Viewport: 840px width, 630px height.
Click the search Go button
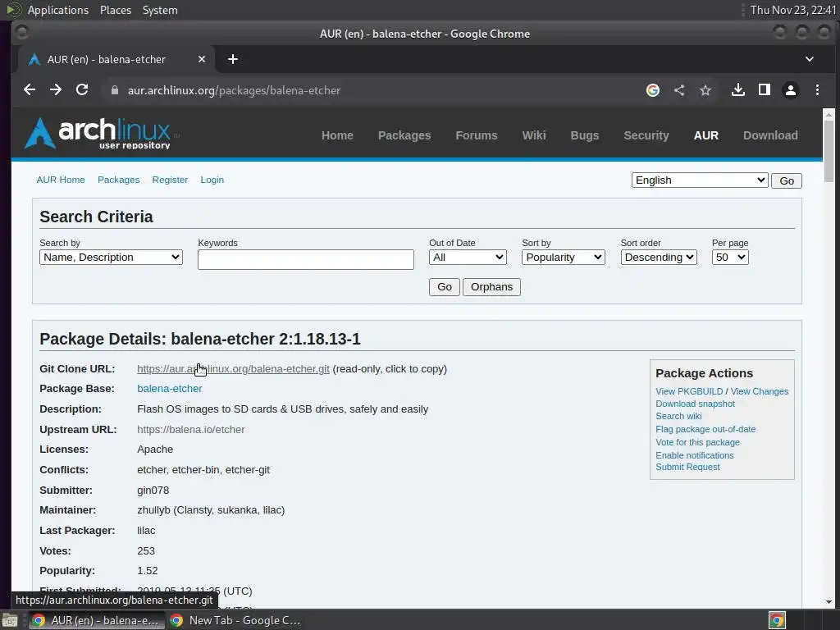pos(444,286)
